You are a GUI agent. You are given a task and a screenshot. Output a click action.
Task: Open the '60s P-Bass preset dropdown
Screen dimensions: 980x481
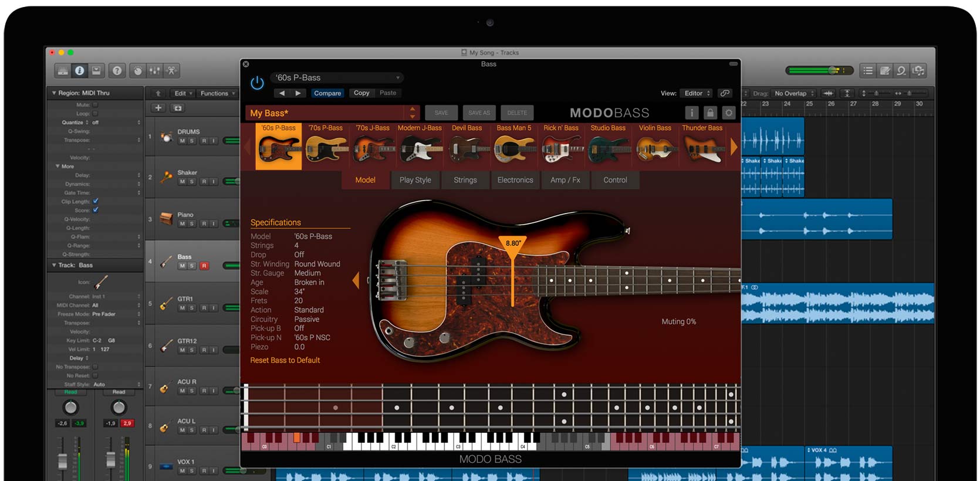coord(337,77)
